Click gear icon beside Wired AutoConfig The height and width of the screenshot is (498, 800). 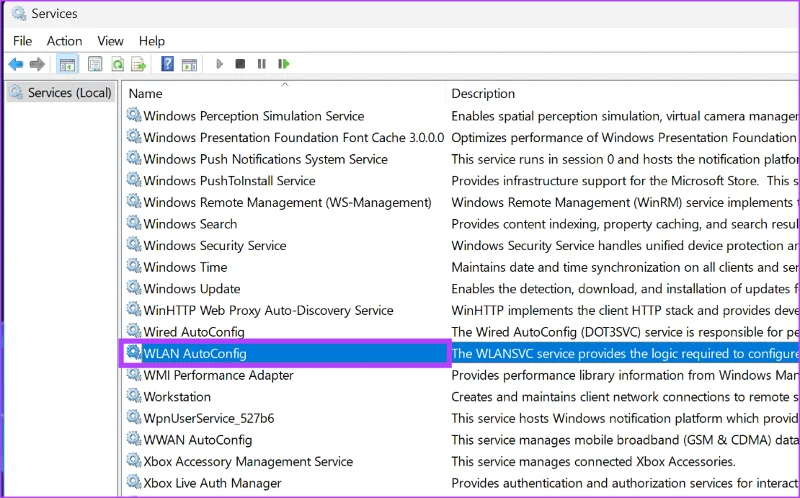click(x=134, y=331)
